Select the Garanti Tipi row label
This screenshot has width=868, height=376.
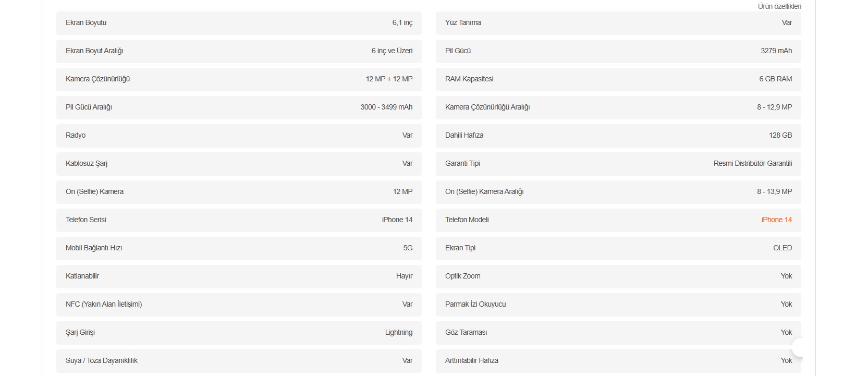click(462, 163)
